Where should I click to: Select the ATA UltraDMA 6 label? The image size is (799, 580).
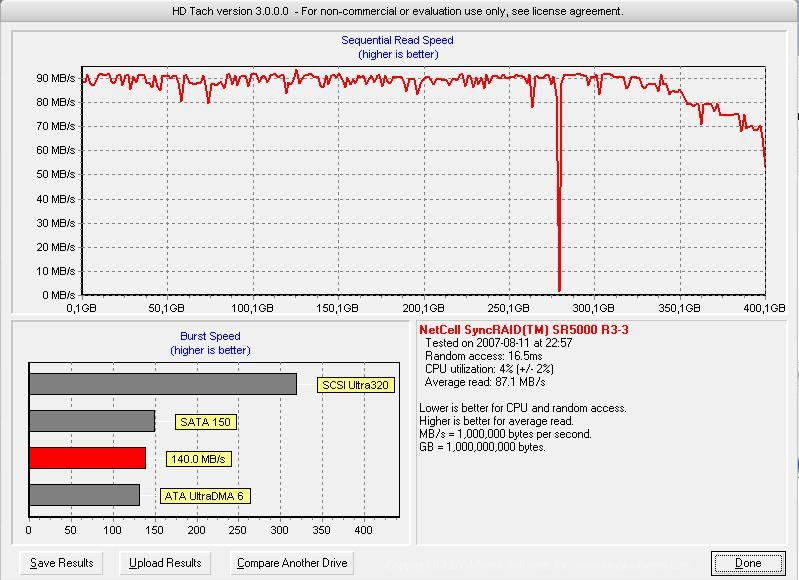[205, 496]
